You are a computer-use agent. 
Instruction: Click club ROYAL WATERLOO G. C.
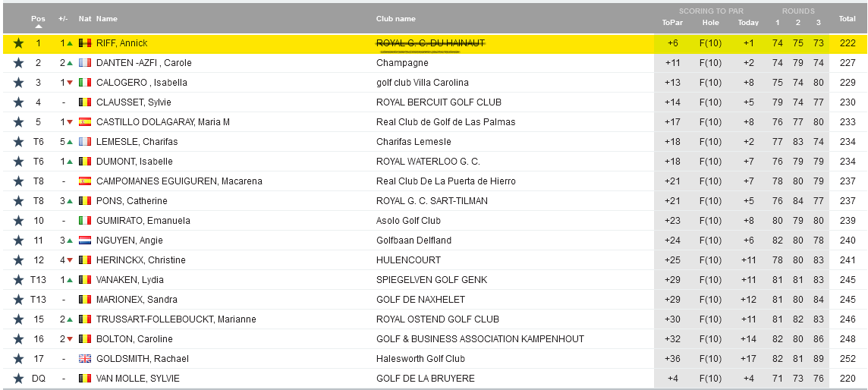click(428, 162)
